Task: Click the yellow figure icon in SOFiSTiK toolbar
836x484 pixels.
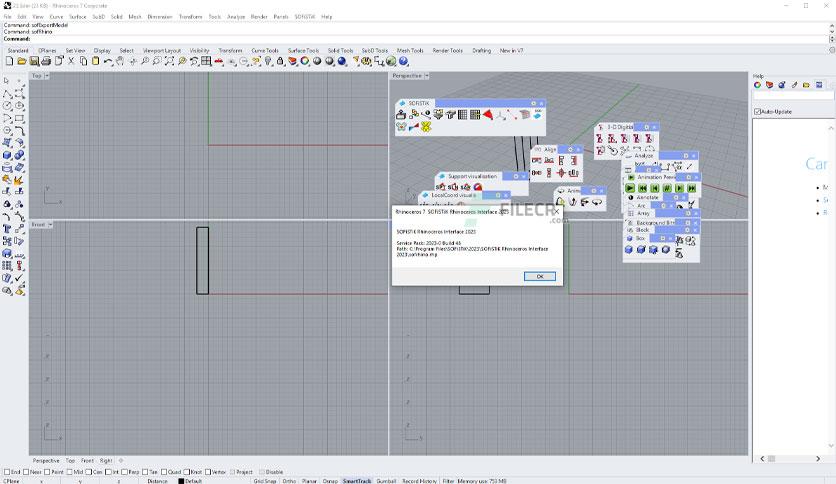Action: coord(426,127)
